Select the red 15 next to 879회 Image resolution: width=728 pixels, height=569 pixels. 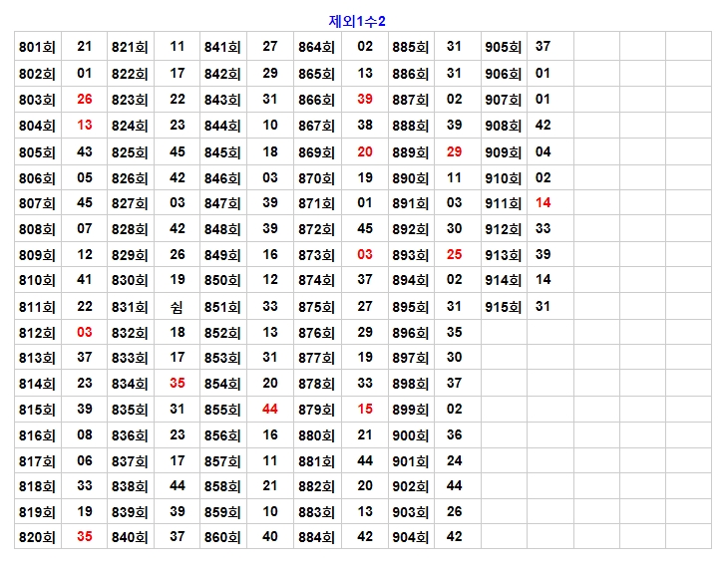[x=364, y=410]
